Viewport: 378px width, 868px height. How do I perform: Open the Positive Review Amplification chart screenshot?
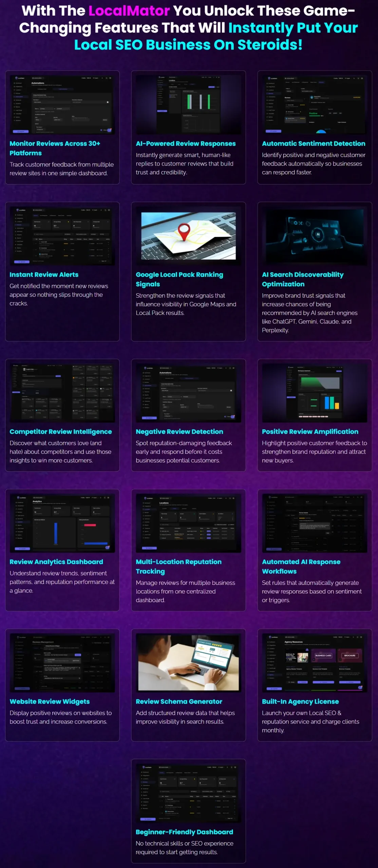point(315,393)
